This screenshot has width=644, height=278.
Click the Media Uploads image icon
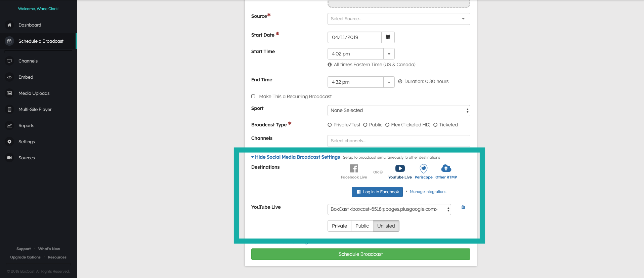tap(9, 93)
